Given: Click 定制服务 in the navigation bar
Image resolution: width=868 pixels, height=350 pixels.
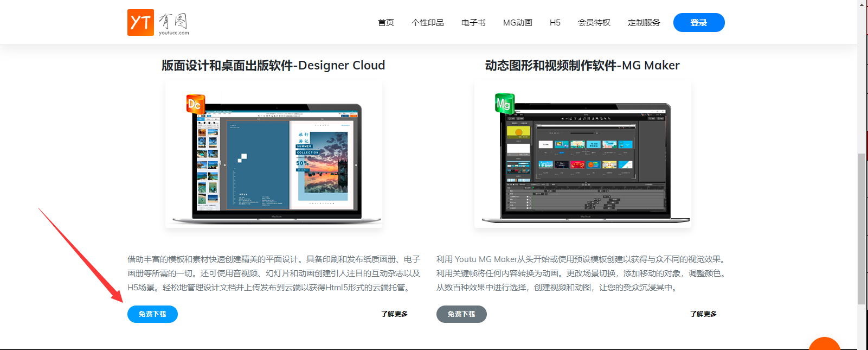Looking at the screenshot, I should pyautogui.click(x=644, y=23).
